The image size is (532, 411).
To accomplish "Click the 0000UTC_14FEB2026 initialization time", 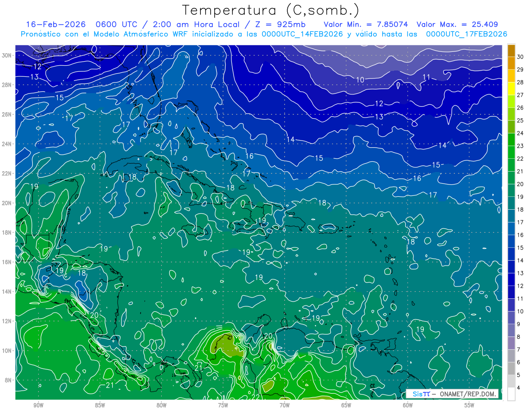I will click(x=302, y=34).
